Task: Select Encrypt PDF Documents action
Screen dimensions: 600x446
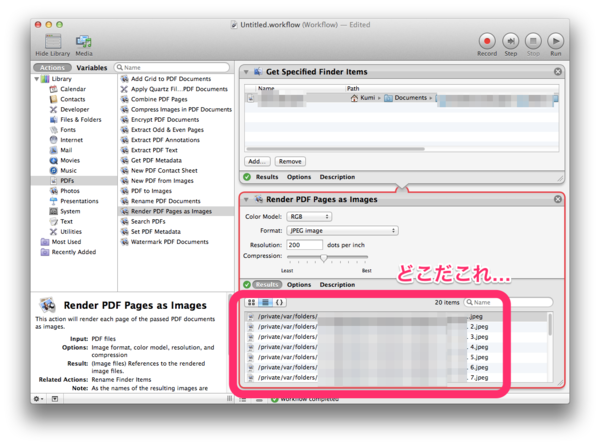Action: click(x=165, y=120)
